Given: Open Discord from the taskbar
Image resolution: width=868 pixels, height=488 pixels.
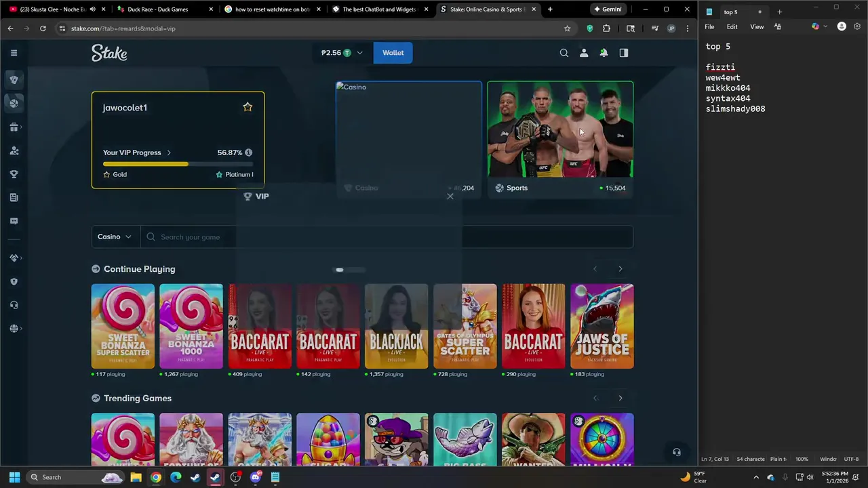Looking at the screenshot, I should click(x=256, y=477).
